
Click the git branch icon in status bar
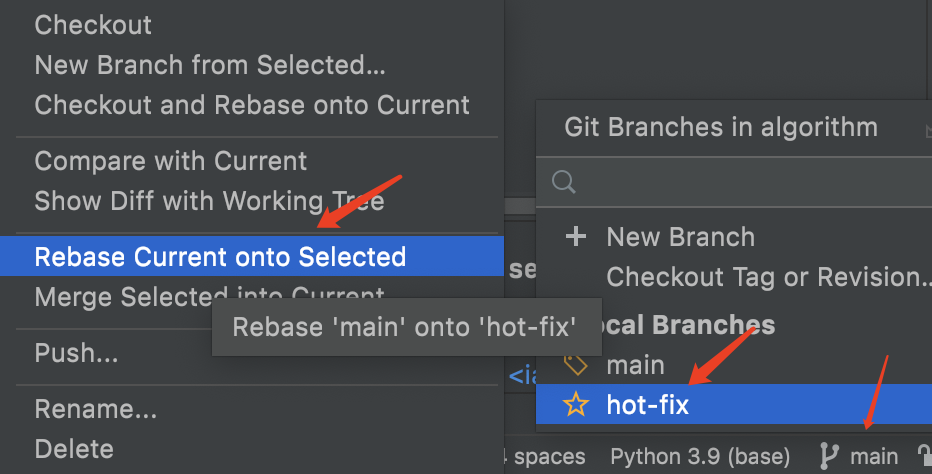click(830, 457)
